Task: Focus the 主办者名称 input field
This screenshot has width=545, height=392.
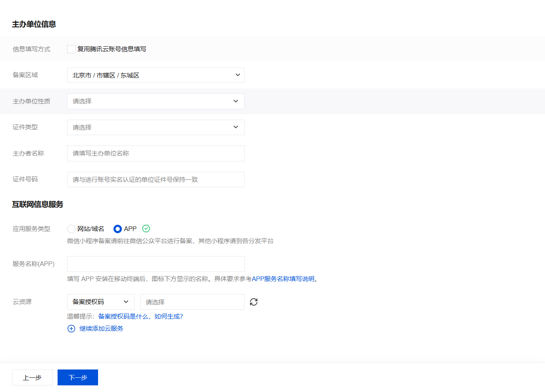Action: click(156, 153)
